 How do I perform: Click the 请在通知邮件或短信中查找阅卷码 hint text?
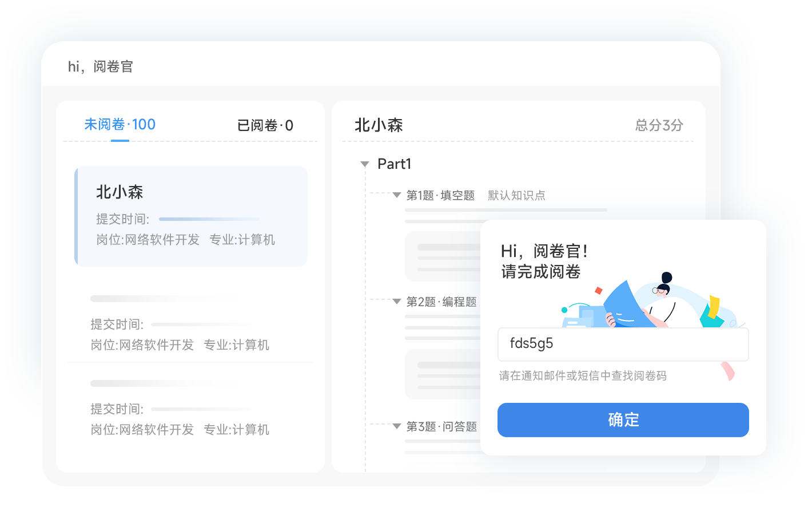tap(582, 376)
